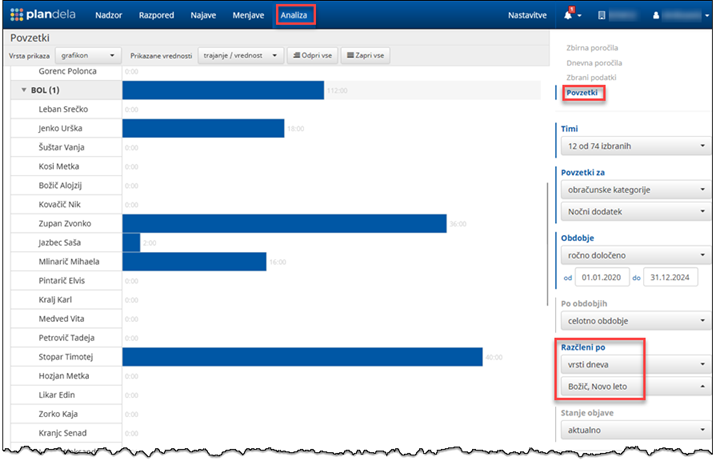Open the vrsti dneva dropdown
The image size is (716, 465).
point(632,364)
